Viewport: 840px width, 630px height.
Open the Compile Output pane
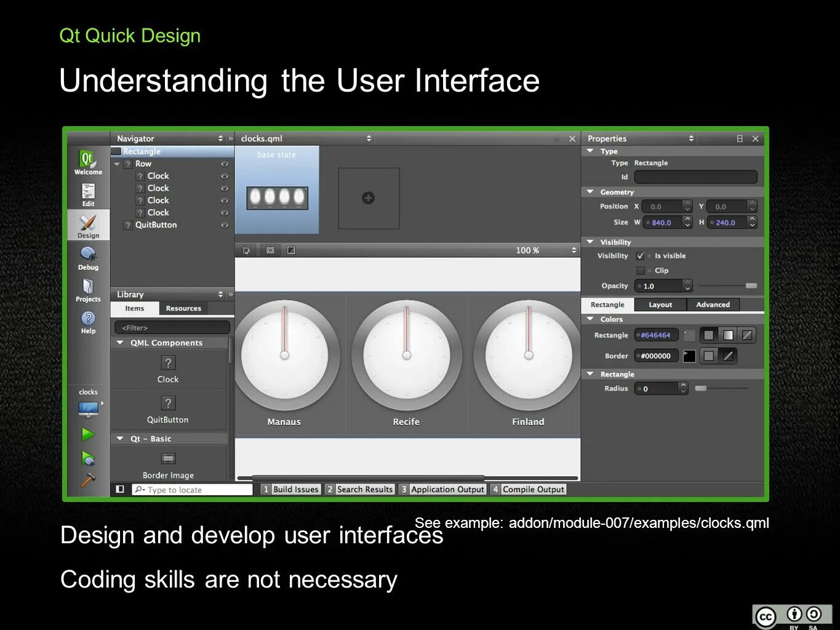click(x=528, y=489)
